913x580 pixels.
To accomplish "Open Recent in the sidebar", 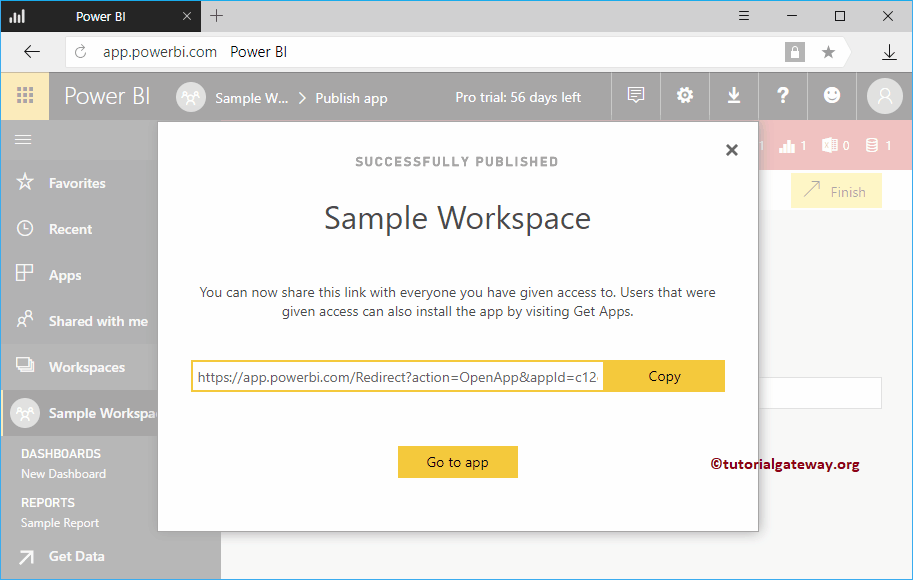I will click(x=70, y=229).
